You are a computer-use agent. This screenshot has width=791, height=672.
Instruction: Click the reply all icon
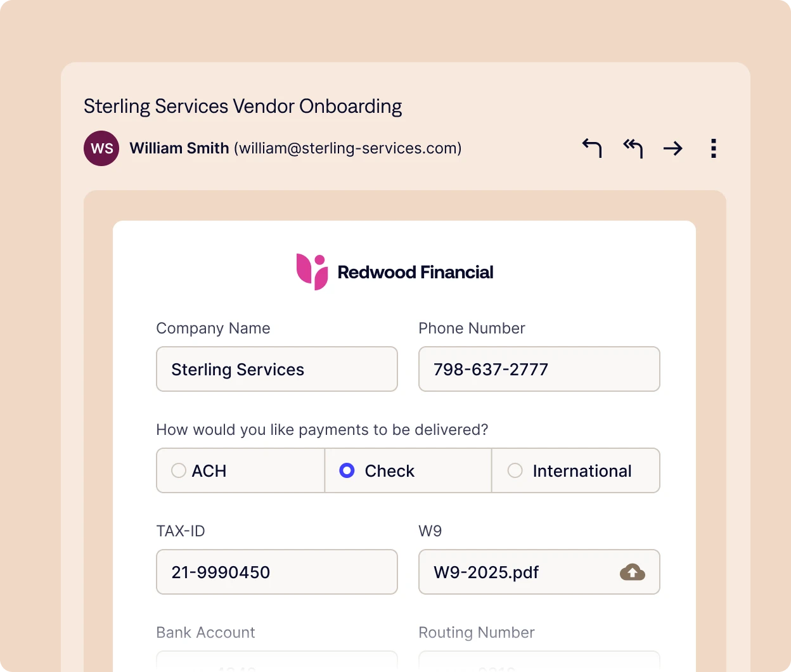[633, 148]
